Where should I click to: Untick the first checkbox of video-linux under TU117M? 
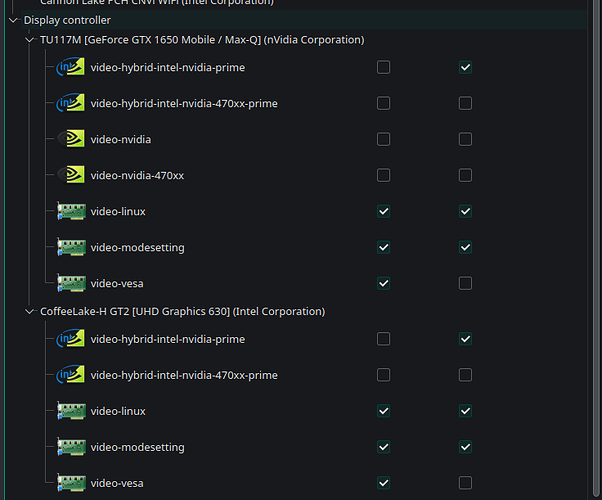[384, 211]
